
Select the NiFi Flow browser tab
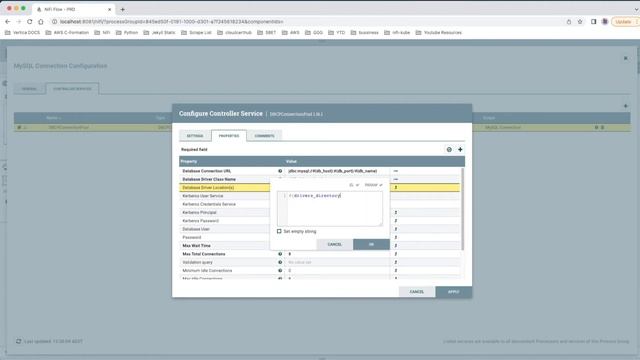73,9
